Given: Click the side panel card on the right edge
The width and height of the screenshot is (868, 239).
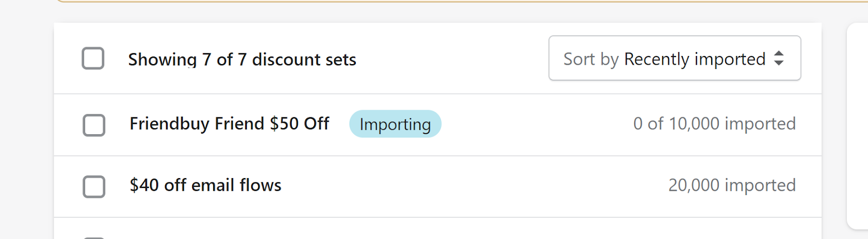Looking at the screenshot, I should point(858,125).
